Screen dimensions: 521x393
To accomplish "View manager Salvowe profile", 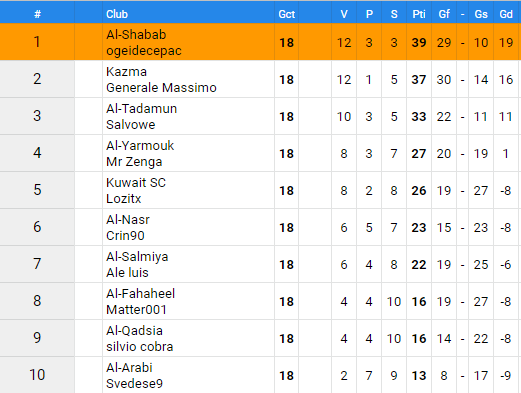I will coord(131,125).
